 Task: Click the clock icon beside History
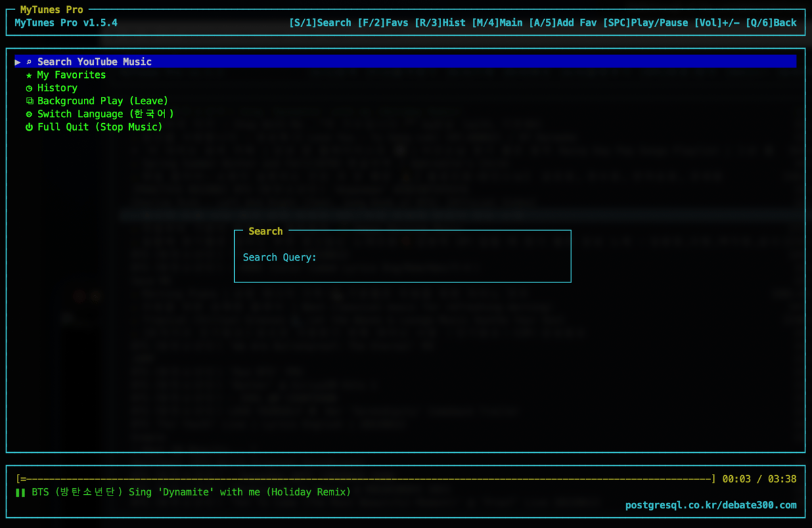click(29, 88)
